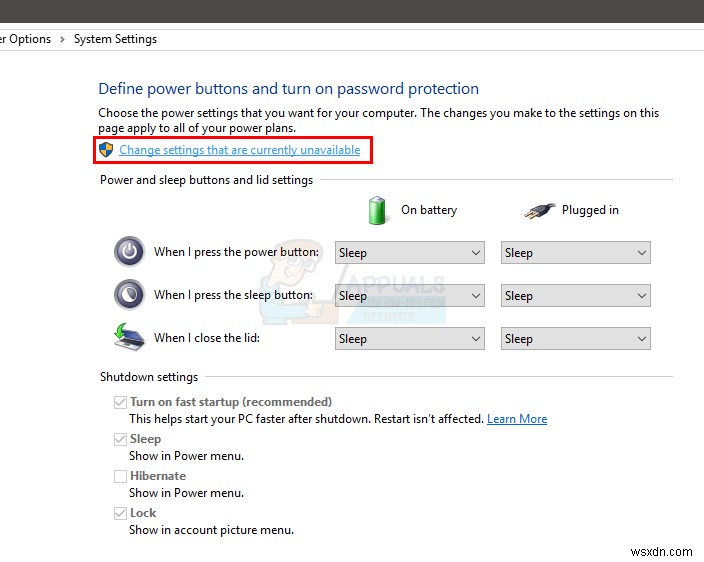Open close lid On battery dropdown
Screen dimensions: 704x562
(410, 339)
